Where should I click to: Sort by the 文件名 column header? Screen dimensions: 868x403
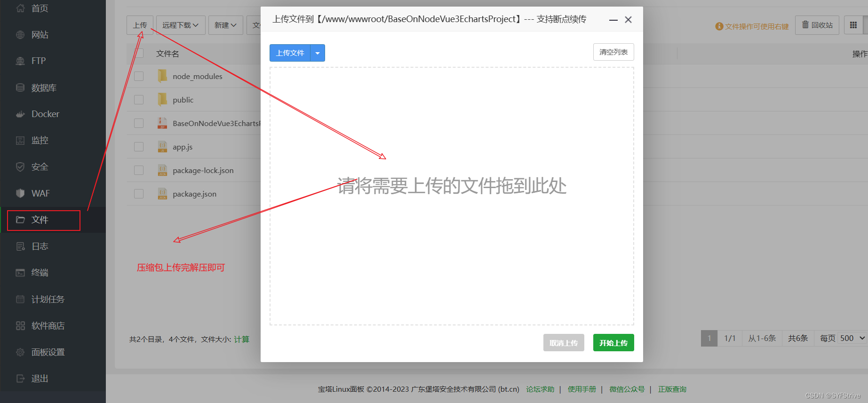click(167, 54)
